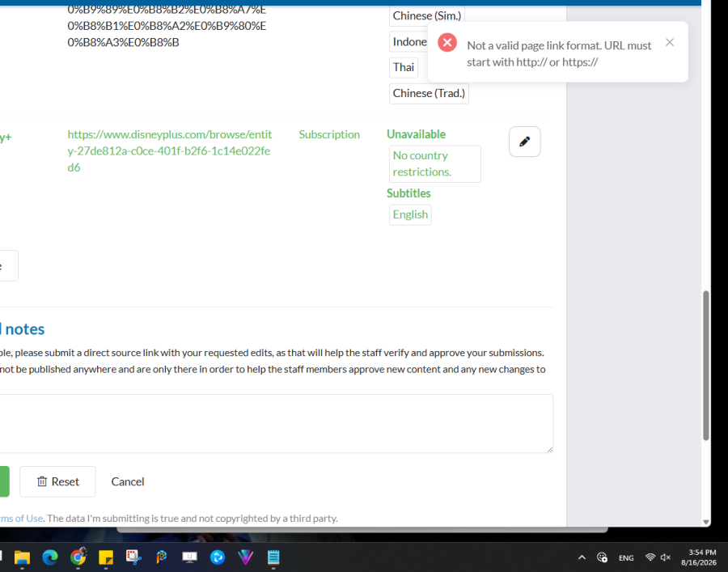Screen dimensions: 728x572
Task: Open the Terms of Use link
Action: [x=21, y=518]
